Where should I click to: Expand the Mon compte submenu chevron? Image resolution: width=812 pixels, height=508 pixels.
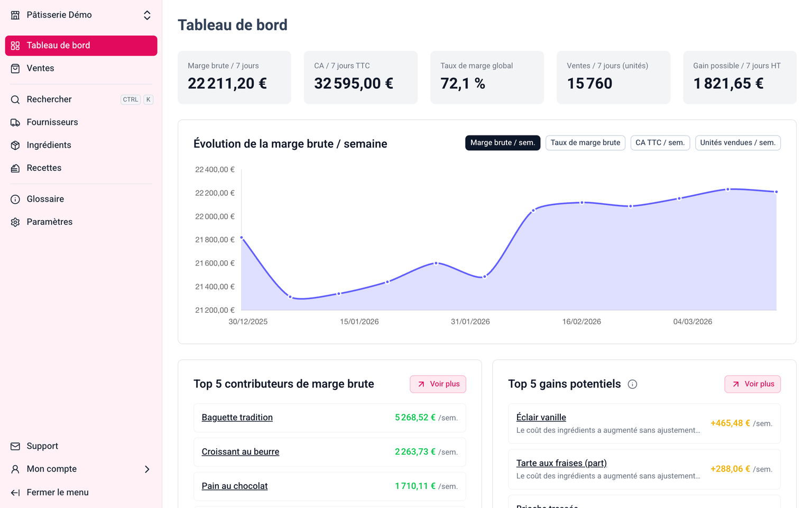pyautogui.click(x=147, y=469)
